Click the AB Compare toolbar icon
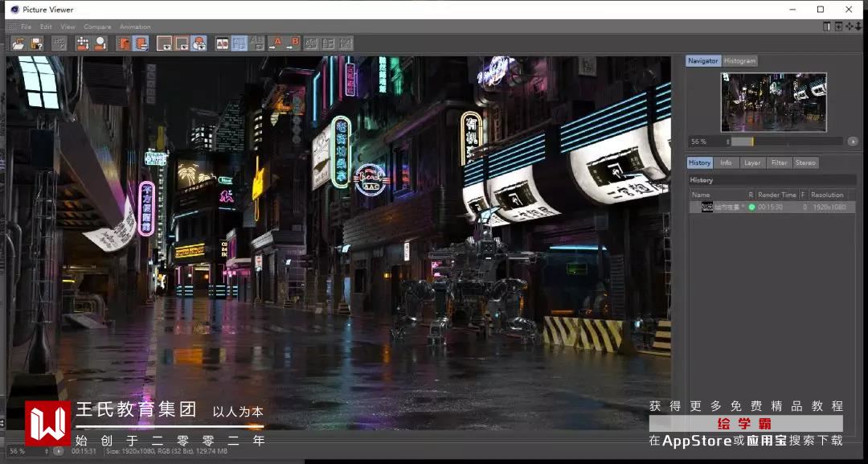868x464 pixels. tap(223, 43)
